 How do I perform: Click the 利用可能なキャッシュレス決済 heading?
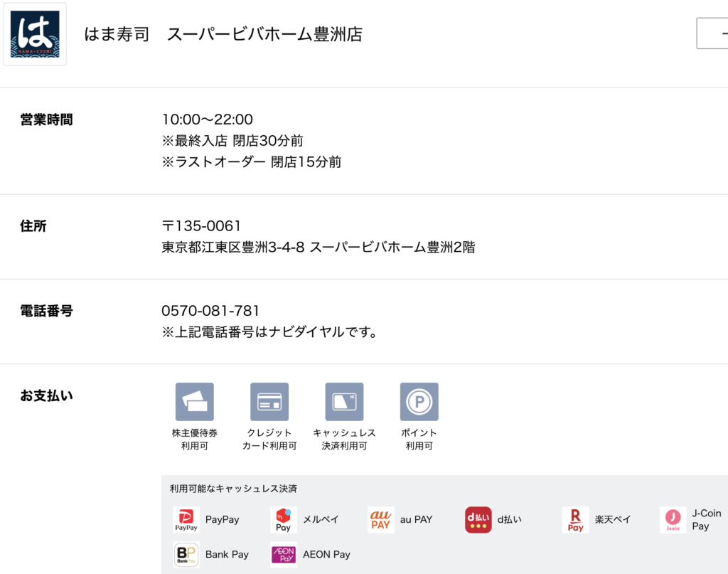(233, 489)
